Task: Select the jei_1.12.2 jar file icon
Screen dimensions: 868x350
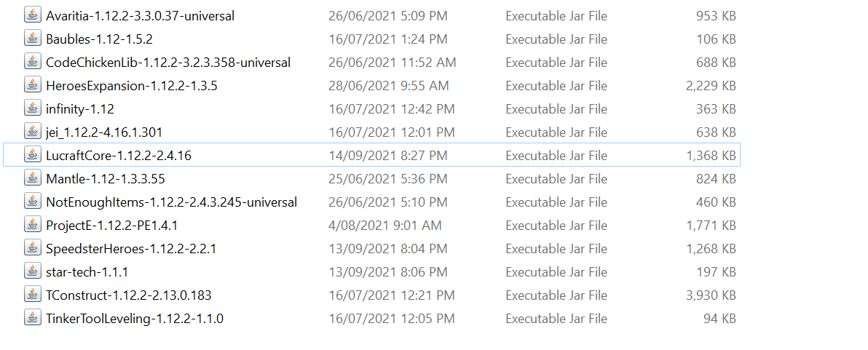Action: (33, 132)
